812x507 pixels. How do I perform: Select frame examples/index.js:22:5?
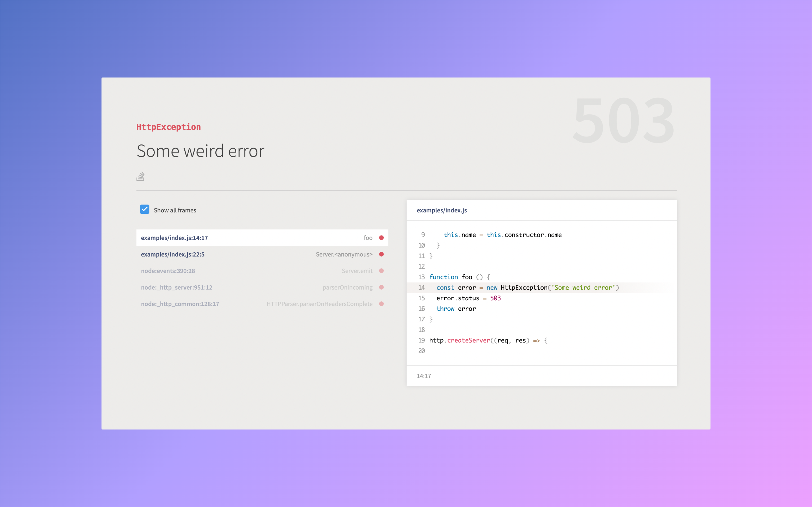tap(173, 254)
